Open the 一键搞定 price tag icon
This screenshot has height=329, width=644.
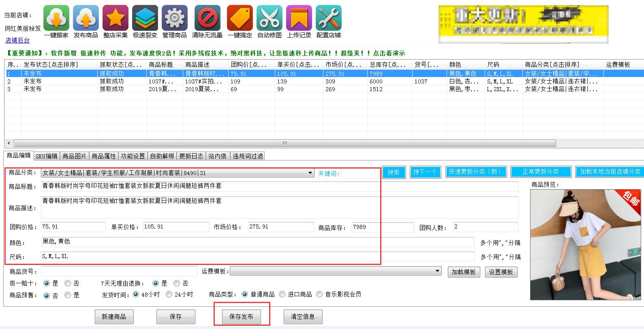240,18
